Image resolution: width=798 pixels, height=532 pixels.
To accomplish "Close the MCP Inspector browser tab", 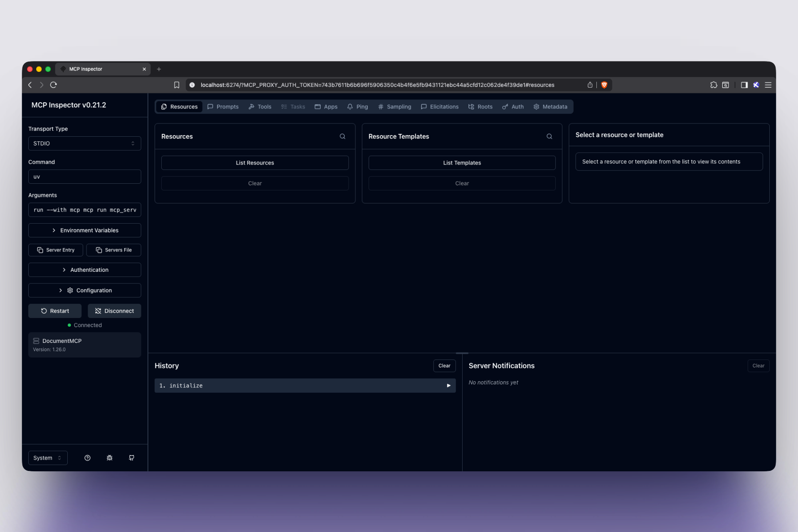I will tap(144, 69).
